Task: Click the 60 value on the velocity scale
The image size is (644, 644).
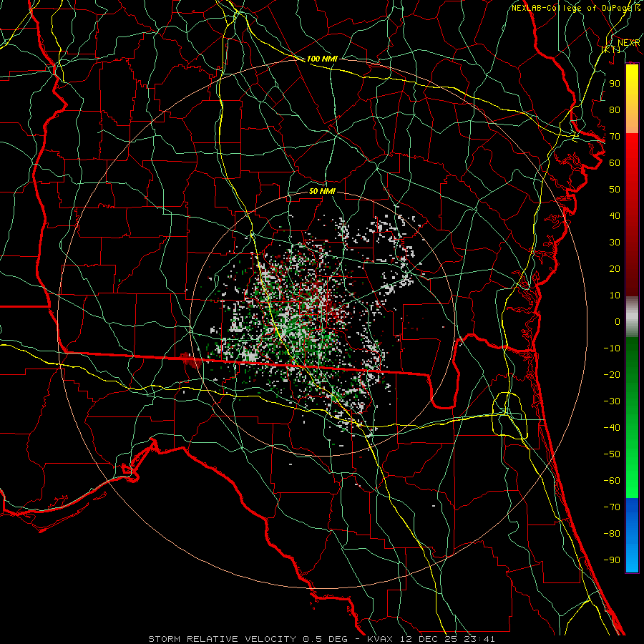Action: point(615,163)
